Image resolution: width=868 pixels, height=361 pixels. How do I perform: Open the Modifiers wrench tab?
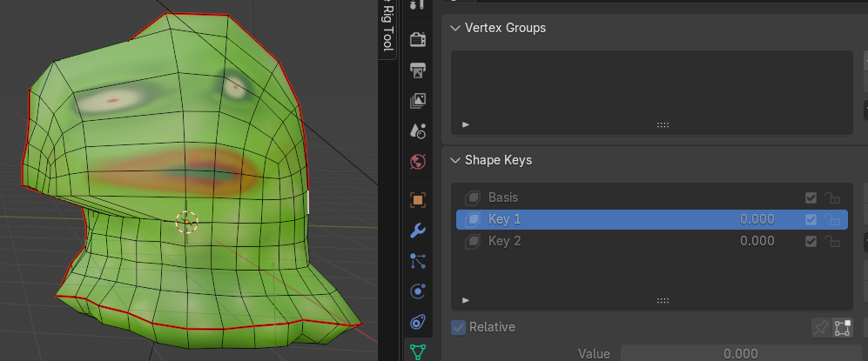(418, 230)
